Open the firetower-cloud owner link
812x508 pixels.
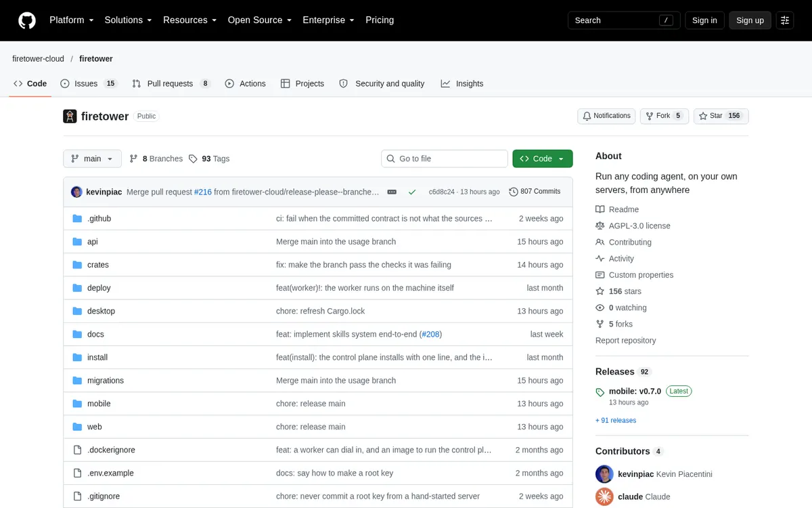[x=38, y=59]
